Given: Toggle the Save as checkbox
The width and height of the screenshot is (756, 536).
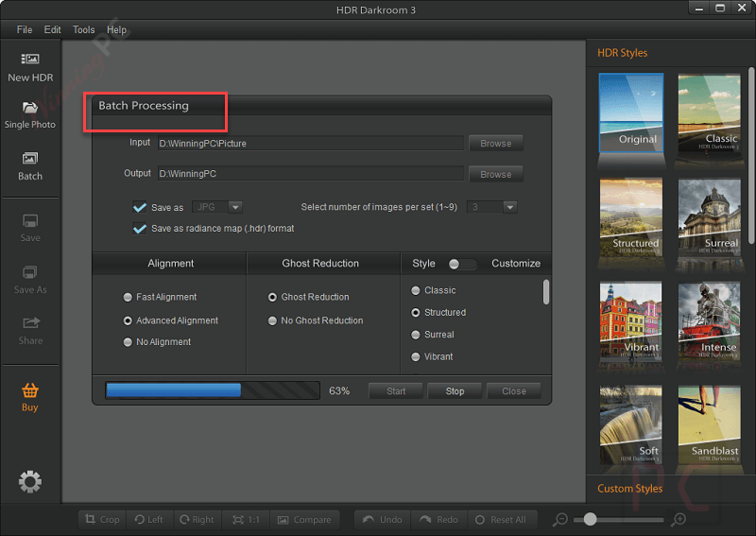Looking at the screenshot, I should (140, 207).
